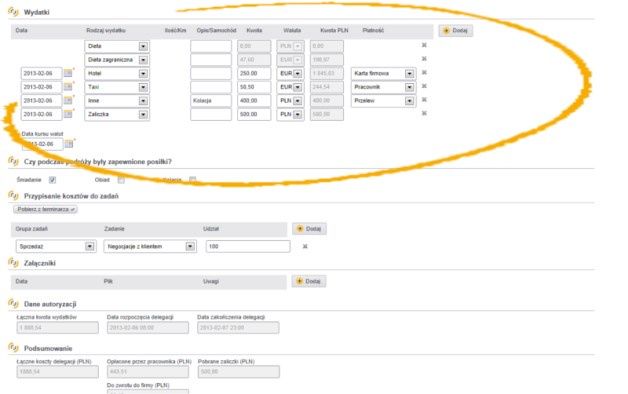Delete the Dieta zagraniczna expense row

(x=424, y=59)
